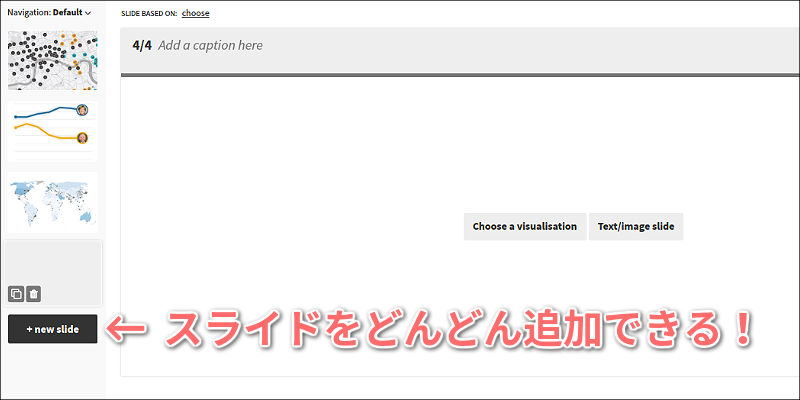The height and width of the screenshot is (400, 800).
Task: Select the line chart slide thumbnail
Action: tap(53, 131)
